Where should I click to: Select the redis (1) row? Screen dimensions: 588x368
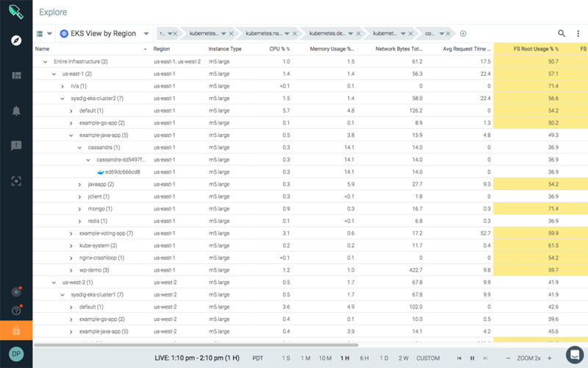coord(310,221)
